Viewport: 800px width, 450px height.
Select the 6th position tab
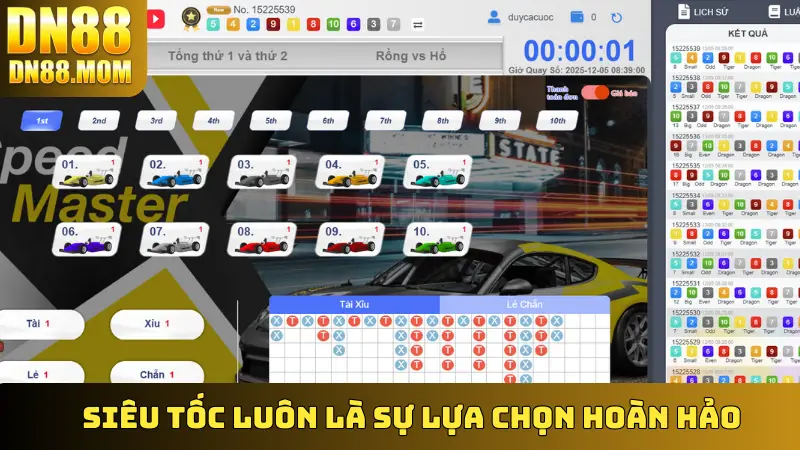pyautogui.click(x=328, y=121)
